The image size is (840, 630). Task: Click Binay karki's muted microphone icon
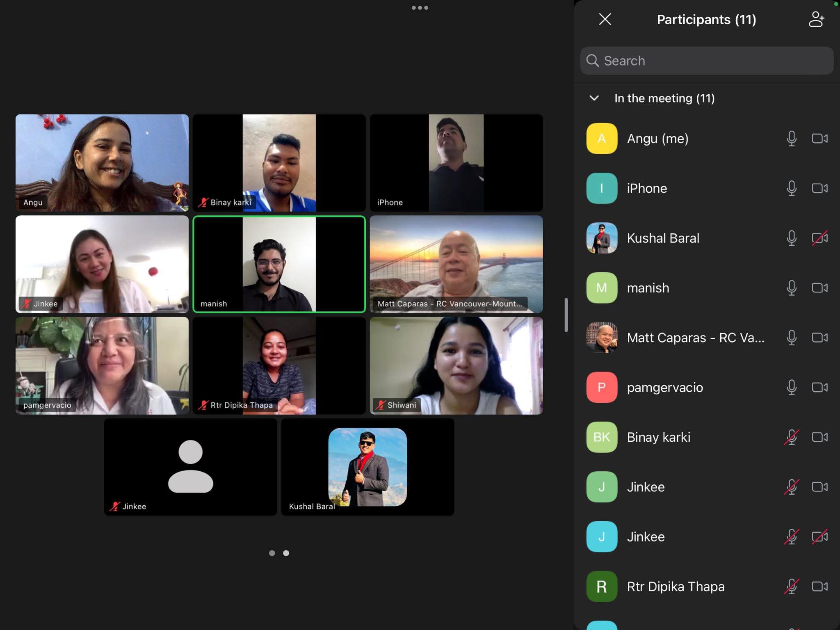pyautogui.click(x=792, y=437)
